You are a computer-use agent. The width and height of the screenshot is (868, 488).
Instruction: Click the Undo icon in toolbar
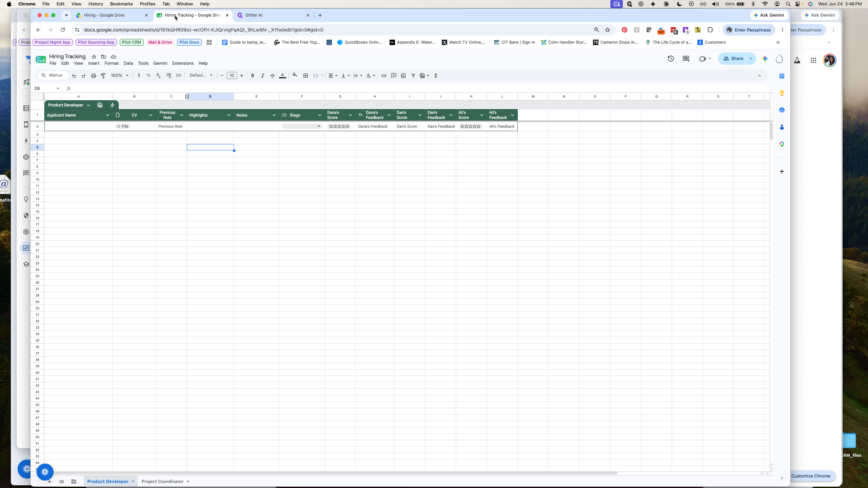click(x=74, y=76)
